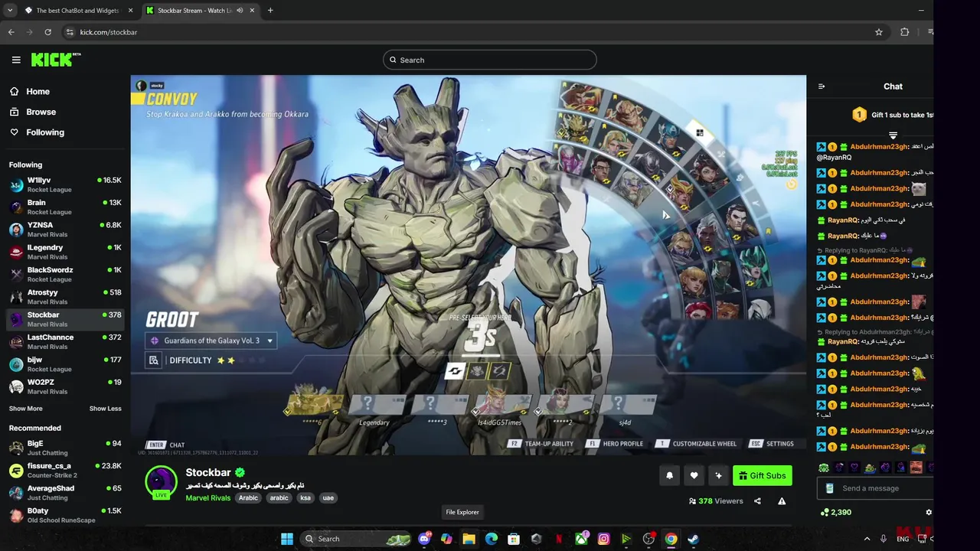980x551 pixels.
Task: Open the browser extensions menu
Action: [x=905, y=32]
